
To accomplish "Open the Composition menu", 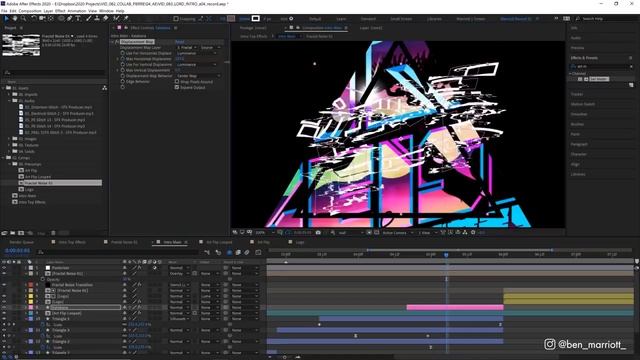I will pos(30,11).
